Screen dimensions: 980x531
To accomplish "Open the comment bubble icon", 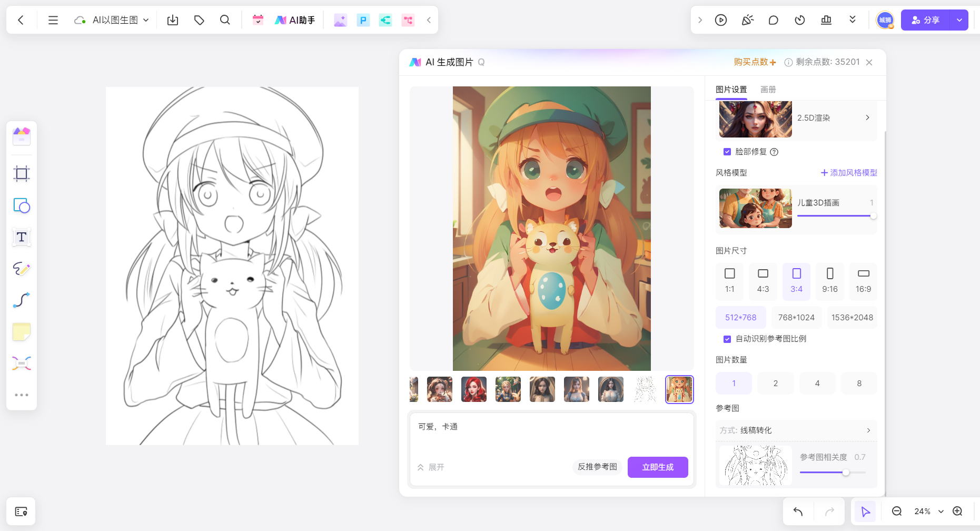I will (x=774, y=20).
